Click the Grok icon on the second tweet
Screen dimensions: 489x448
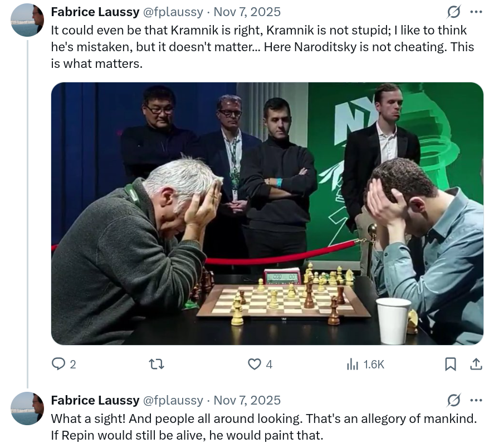(x=454, y=400)
